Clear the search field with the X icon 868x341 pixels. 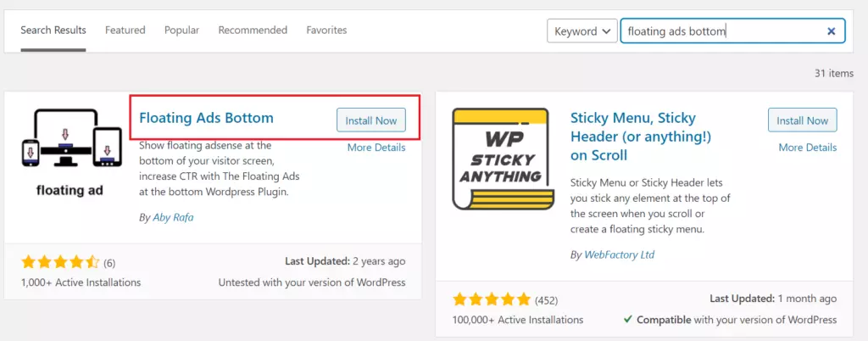pos(831,31)
